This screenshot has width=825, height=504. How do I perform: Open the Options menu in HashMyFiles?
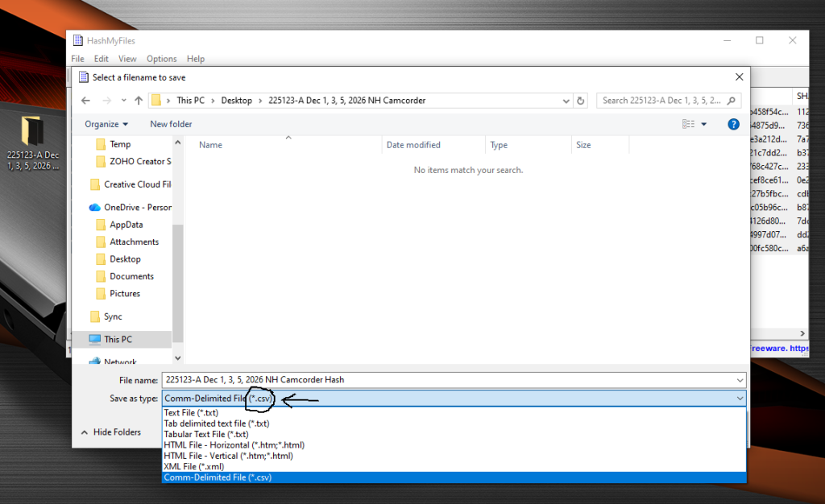coord(161,58)
